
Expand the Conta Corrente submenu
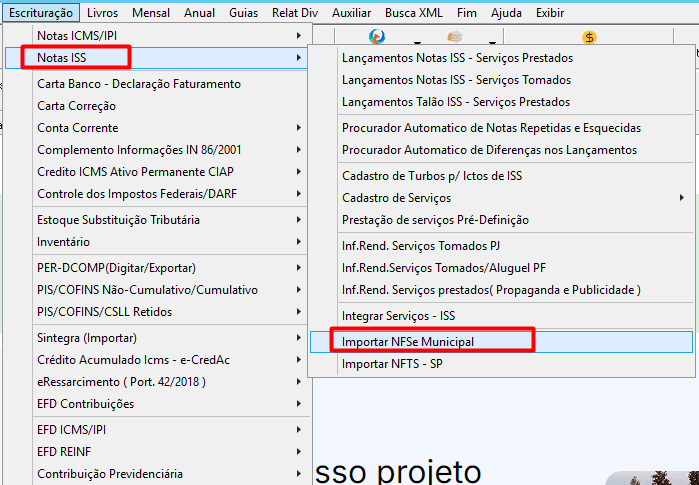click(156, 127)
